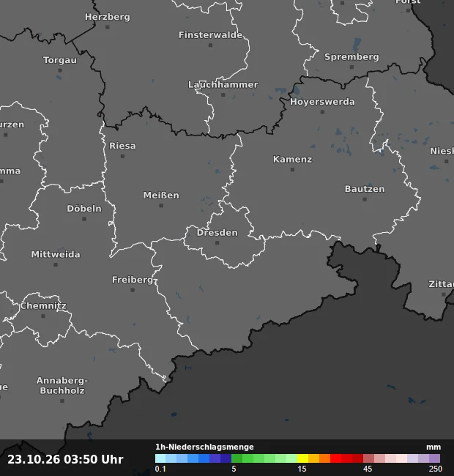The height and width of the screenshot is (476, 454).
Task: Click the Herzberg city label
Action: tap(108, 17)
